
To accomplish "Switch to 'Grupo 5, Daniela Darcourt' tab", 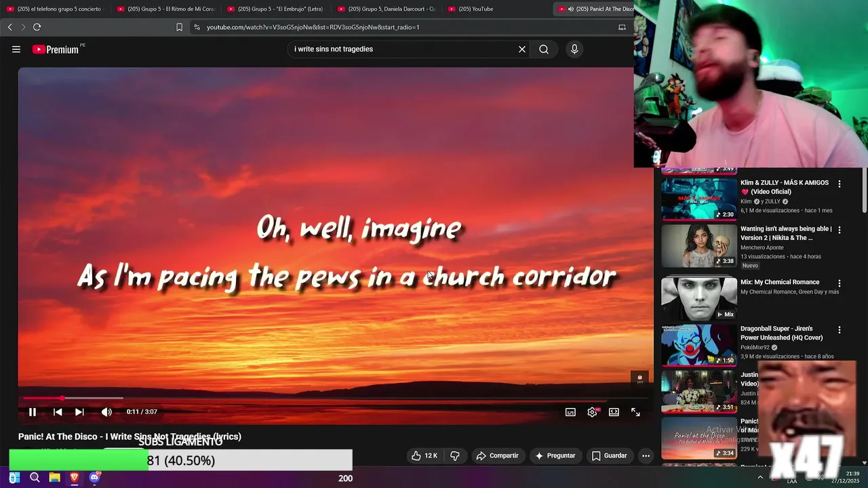I will tap(387, 9).
